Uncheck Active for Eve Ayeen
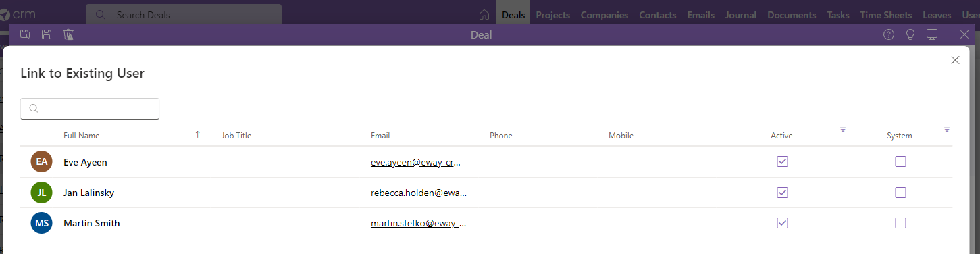 pyautogui.click(x=782, y=162)
